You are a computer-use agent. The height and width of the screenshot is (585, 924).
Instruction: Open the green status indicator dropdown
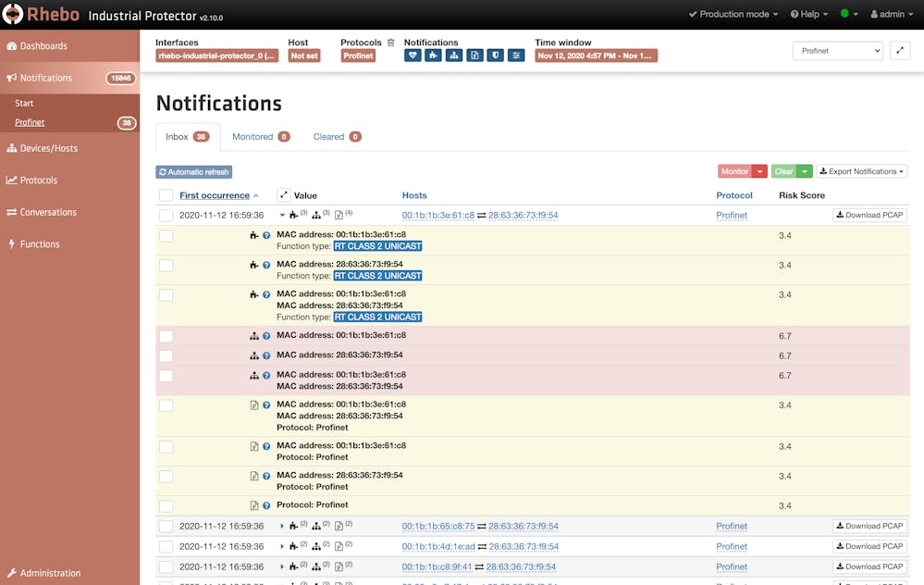[848, 14]
